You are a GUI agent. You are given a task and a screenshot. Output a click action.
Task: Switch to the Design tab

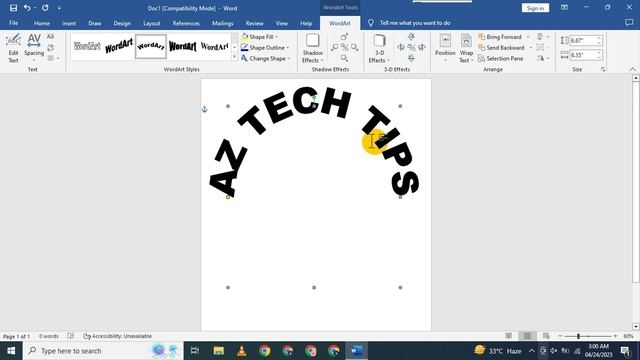point(122,23)
